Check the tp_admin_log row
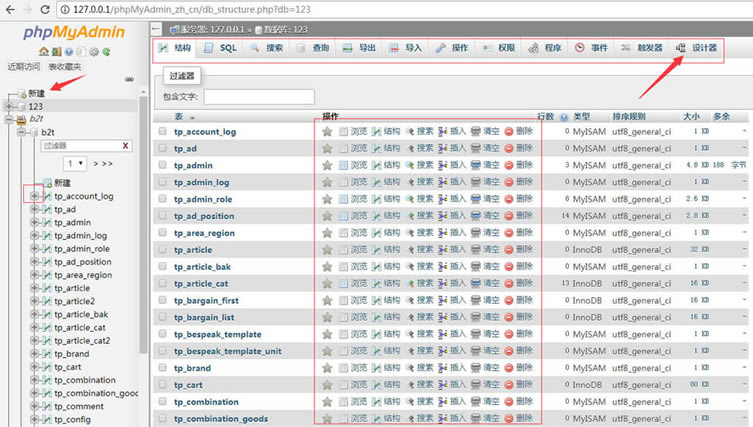Image resolution: width=753 pixels, height=427 pixels. pyautogui.click(x=162, y=182)
